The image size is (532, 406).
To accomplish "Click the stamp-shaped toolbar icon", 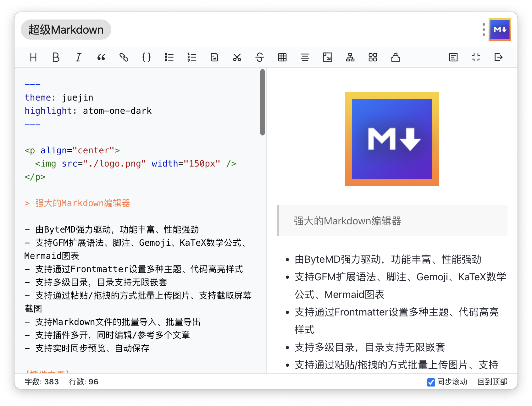I will [396, 57].
